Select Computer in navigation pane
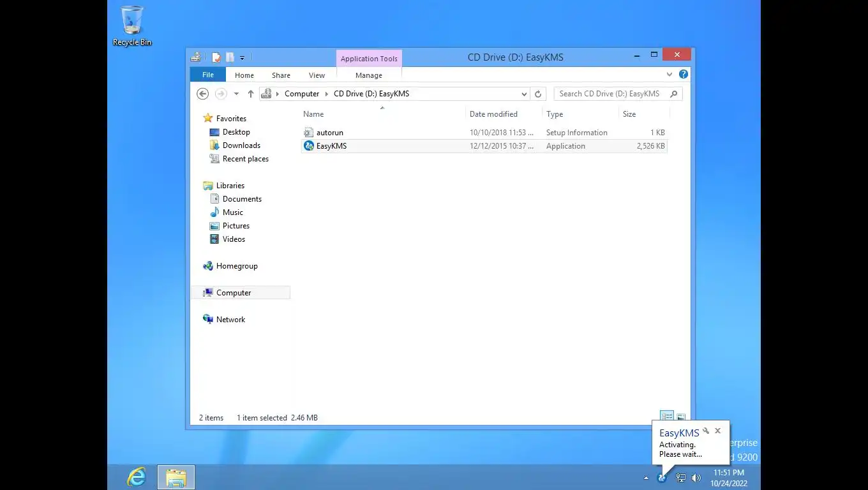868x490 pixels. coord(234,293)
